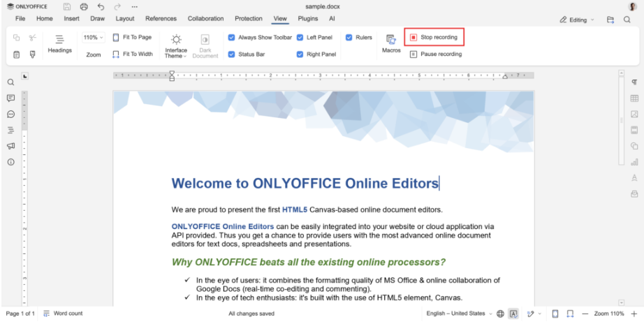Switch to the Home tab
The height and width of the screenshot is (326, 644).
pos(45,18)
